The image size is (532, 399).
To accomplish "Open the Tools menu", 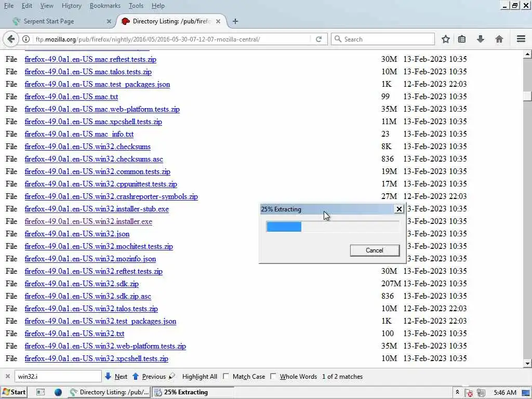I will pos(136,6).
